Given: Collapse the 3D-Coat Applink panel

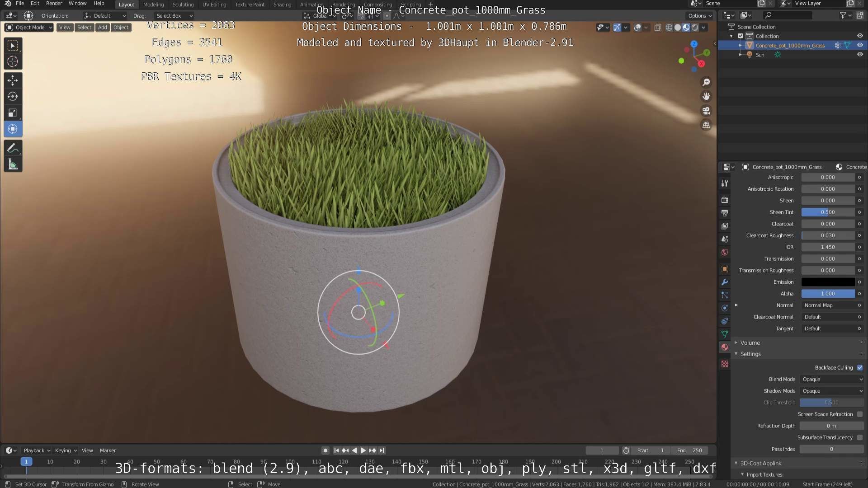Looking at the screenshot, I should click(x=760, y=463).
